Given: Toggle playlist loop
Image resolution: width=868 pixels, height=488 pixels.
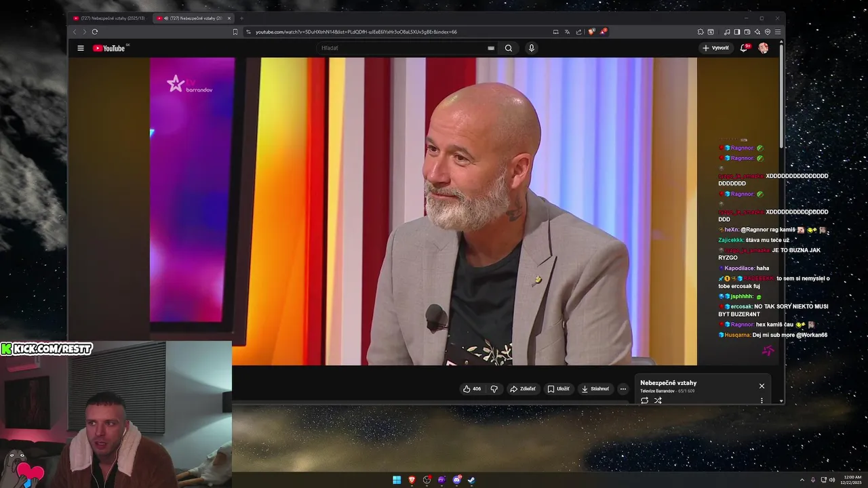Looking at the screenshot, I should 644,401.
